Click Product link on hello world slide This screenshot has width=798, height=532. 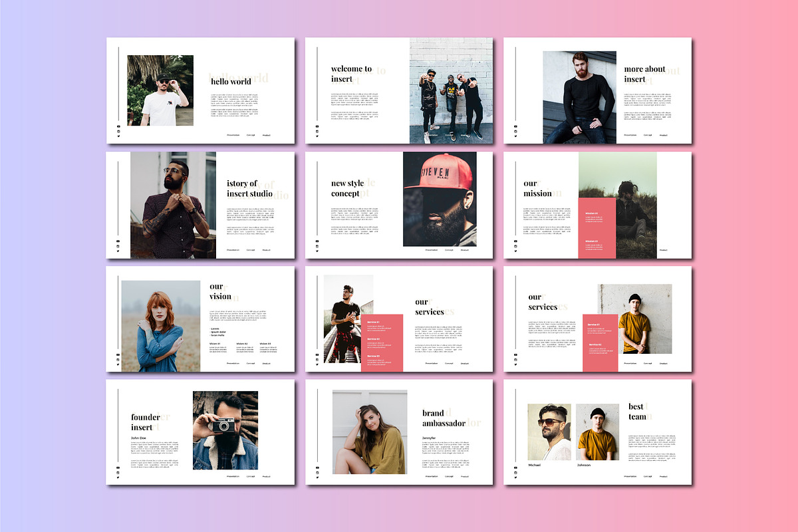point(267,135)
